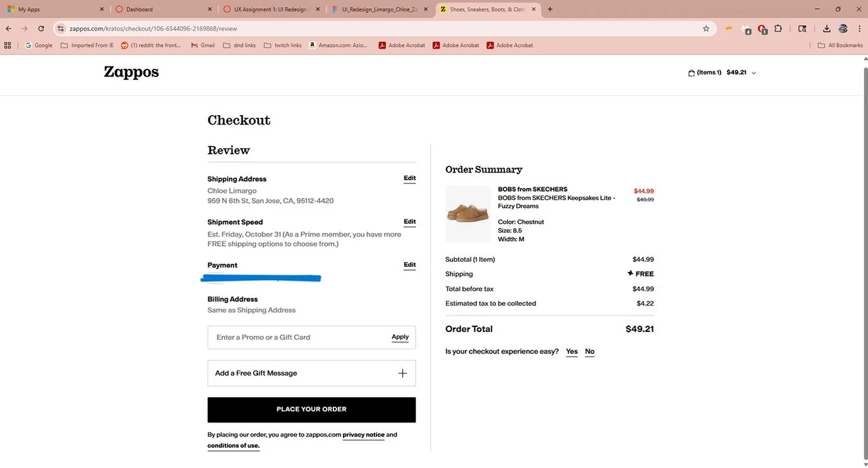
Task: Open the Chrome three-dot menu
Action: point(859,28)
